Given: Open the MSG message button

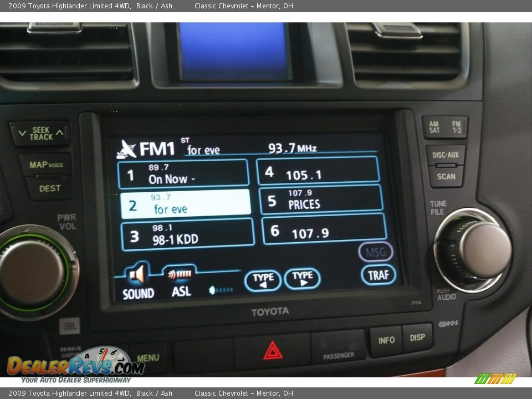Looking at the screenshot, I should pos(375,252).
